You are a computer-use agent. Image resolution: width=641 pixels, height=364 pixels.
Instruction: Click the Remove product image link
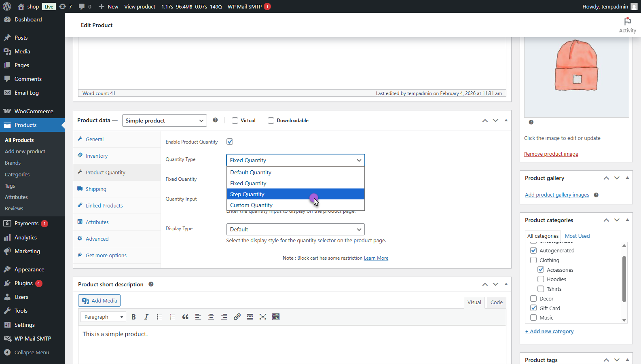[551, 154]
